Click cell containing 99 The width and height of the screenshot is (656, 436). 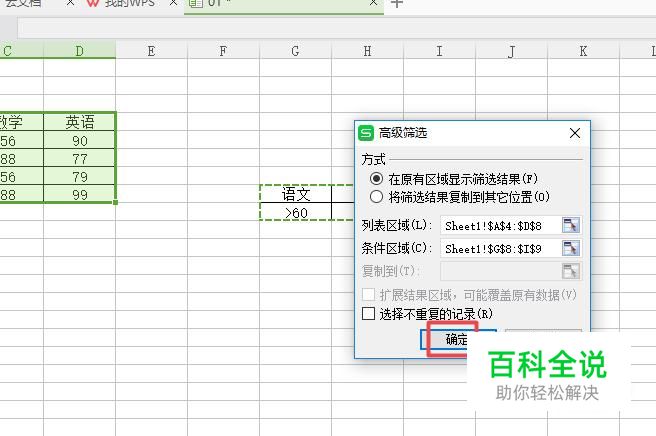(x=79, y=195)
